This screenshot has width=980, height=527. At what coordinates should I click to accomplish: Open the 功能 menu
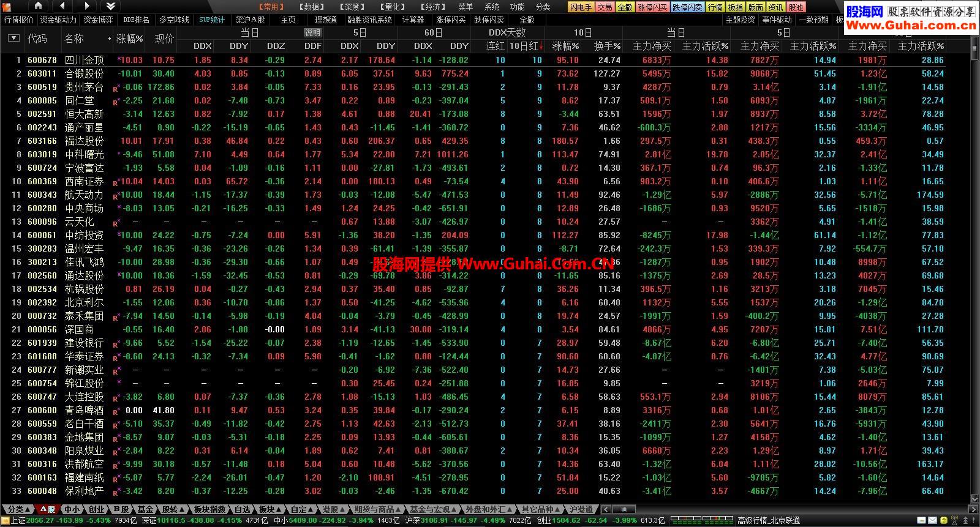point(517,7)
